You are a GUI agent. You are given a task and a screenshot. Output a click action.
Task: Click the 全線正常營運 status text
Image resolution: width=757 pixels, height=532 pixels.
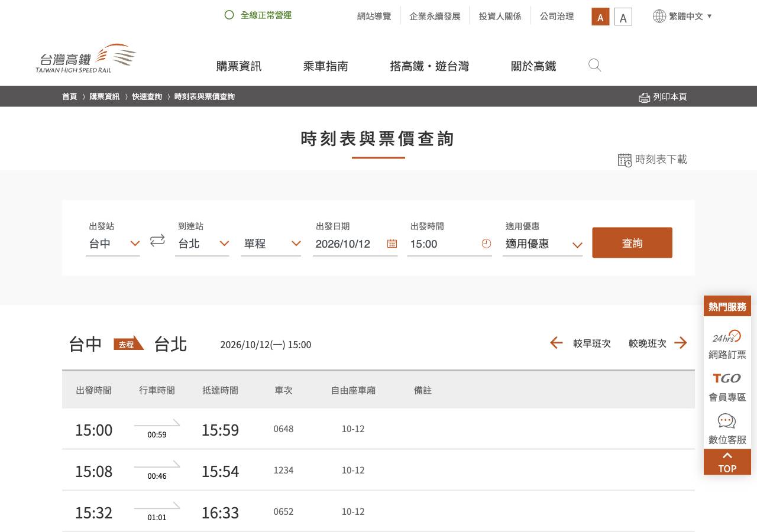point(266,15)
